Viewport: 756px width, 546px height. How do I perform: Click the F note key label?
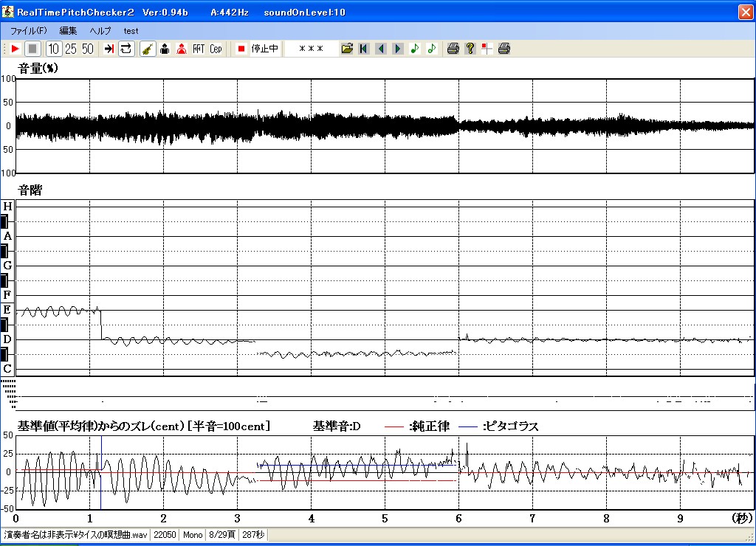tap(7, 295)
